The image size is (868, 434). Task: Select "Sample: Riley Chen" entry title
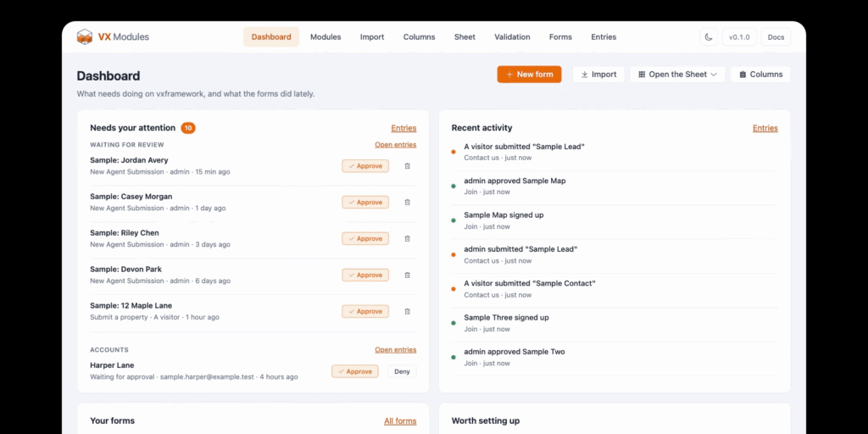(x=125, y=233)
